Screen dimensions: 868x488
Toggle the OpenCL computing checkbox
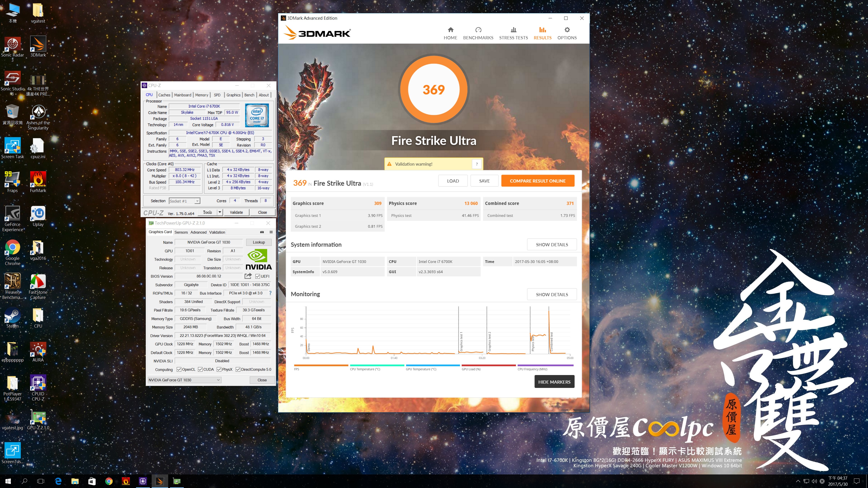click(179, 369)
